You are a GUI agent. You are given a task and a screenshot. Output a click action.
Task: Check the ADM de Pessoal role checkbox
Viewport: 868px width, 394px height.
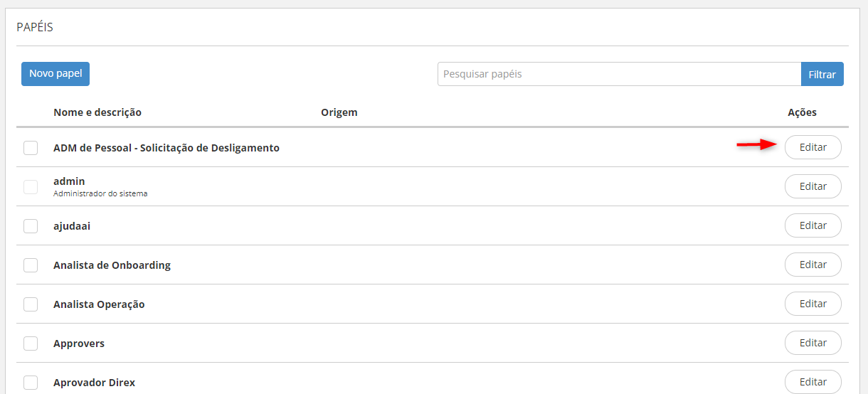point(31,148)
